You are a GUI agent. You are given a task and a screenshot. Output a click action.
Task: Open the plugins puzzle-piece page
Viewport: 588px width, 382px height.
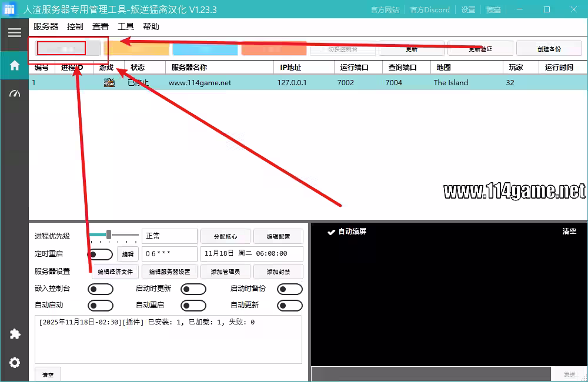pos(14,334)
